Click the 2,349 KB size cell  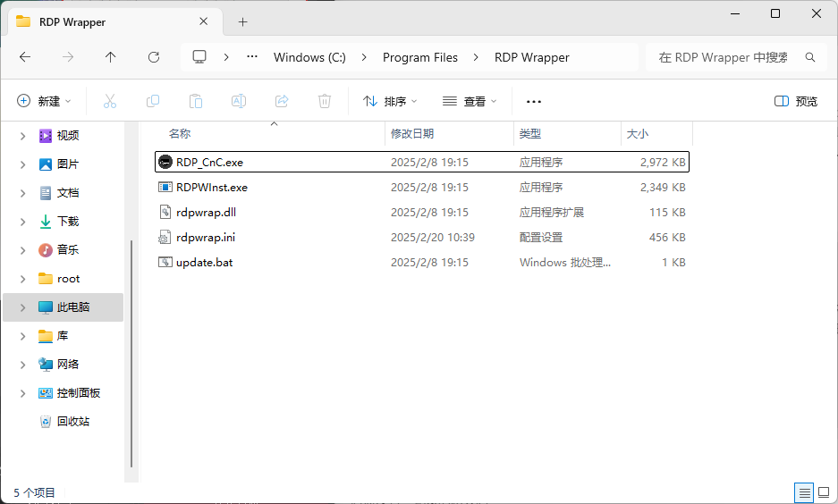click(663, 188)
